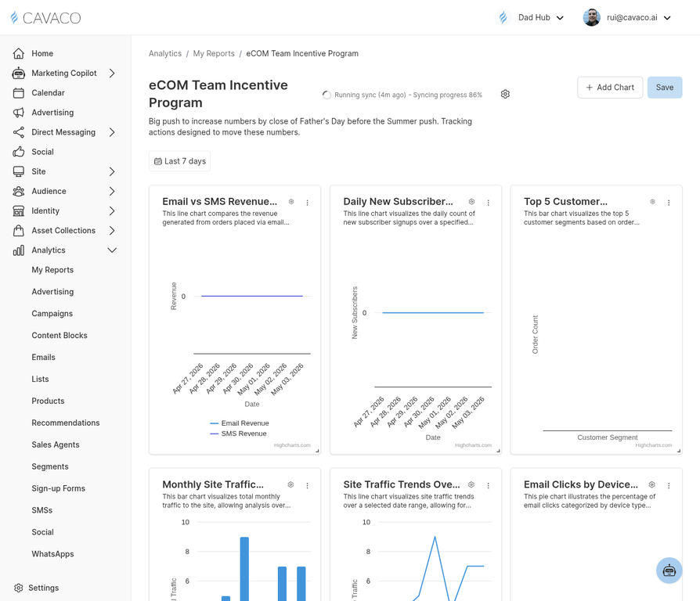Screen dimensions: 700x601
Task: Expand the Identity submenu chevron
Action: click(112, 211)
